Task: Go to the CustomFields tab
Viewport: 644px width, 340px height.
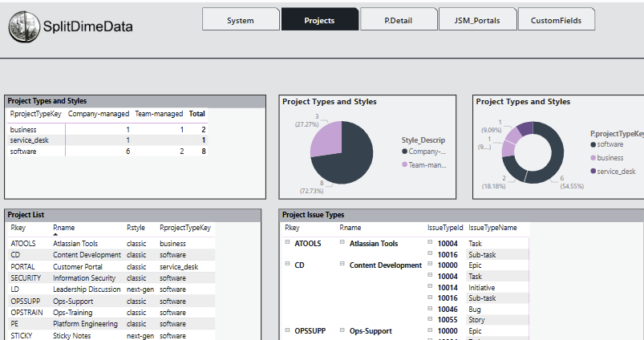Action: [556, 21]
